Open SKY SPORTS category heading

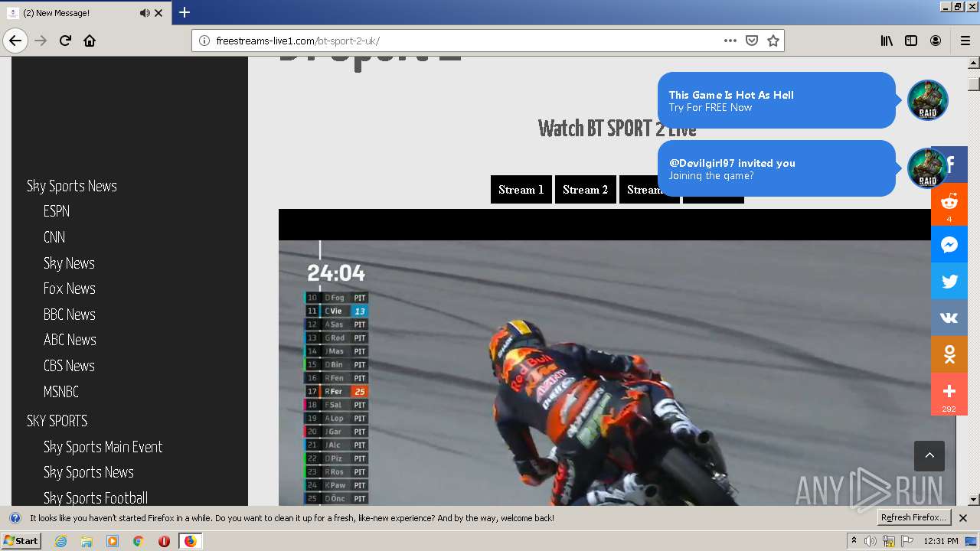click(x=57, y=421)
